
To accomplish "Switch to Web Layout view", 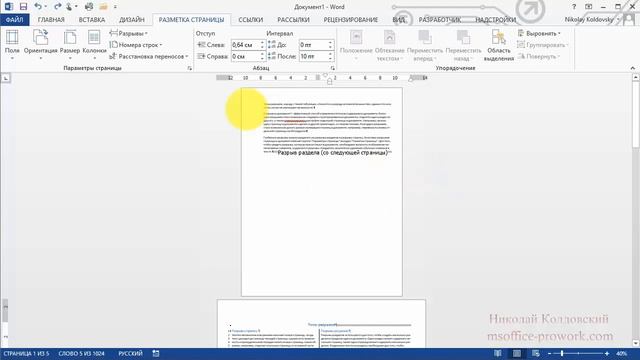I will click(x=536, y=353).
